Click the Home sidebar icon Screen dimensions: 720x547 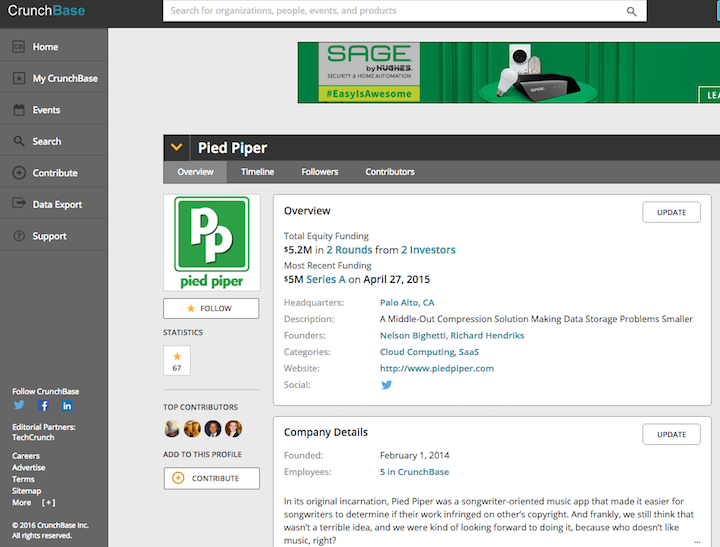point(18,46)
